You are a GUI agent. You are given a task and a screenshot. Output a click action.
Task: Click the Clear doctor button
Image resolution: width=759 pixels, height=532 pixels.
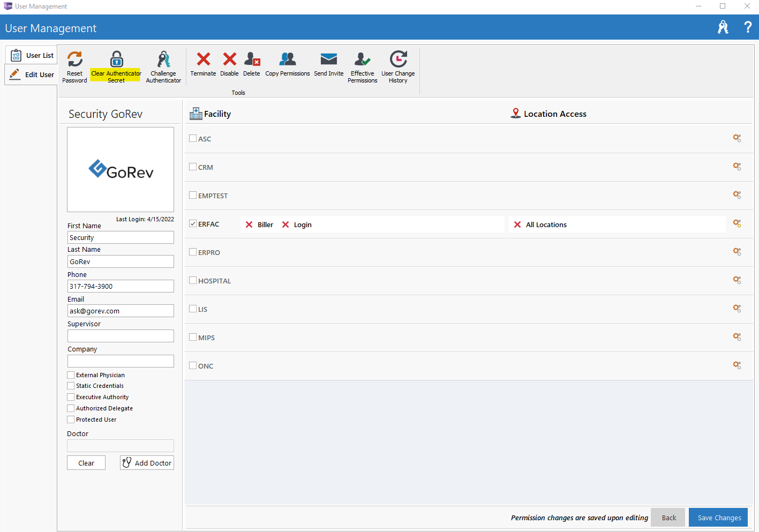(86, 463)
